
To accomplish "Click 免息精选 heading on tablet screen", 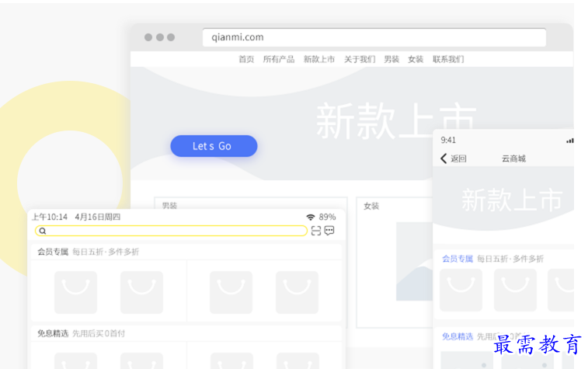I will coord(53,333).
